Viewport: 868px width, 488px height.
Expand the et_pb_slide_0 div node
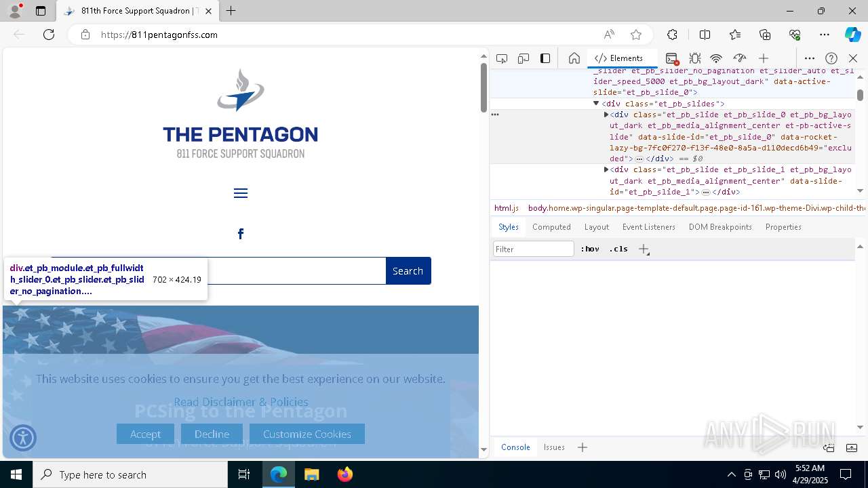[x=606, y=115]
